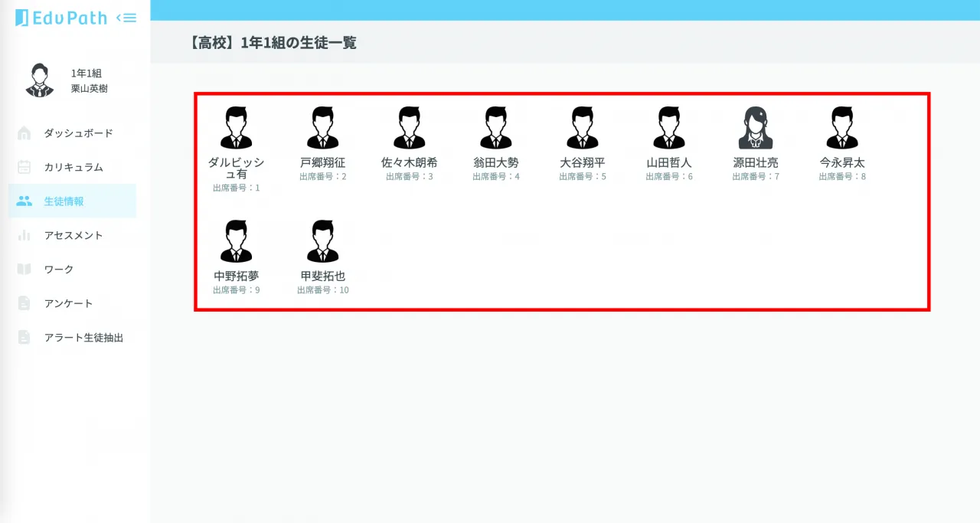Open アセスメント menu item
This screenshot has height=523, width=980.
73,235
